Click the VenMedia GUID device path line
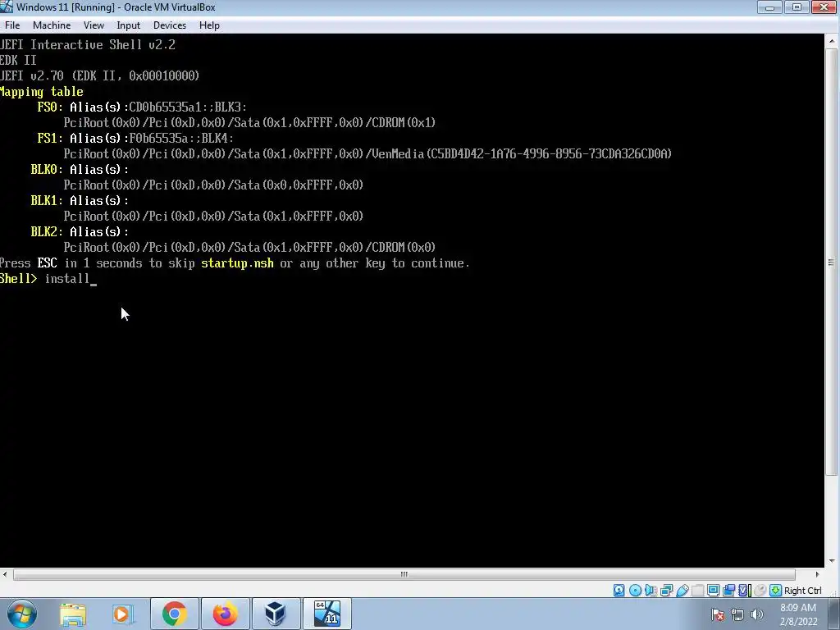The width and height of the screenshot is (840, 630). pos(367,153)
